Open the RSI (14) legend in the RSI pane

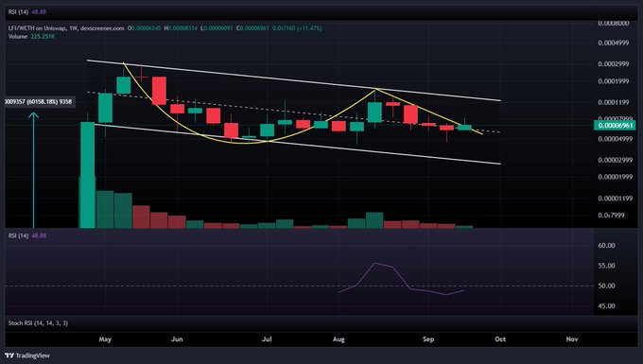pos(19,235)
